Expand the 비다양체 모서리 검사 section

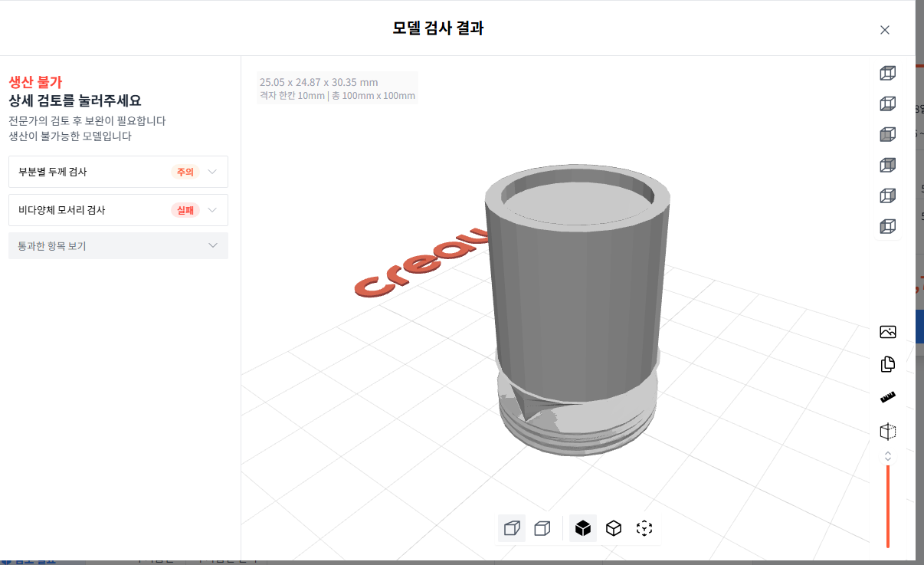118,210
